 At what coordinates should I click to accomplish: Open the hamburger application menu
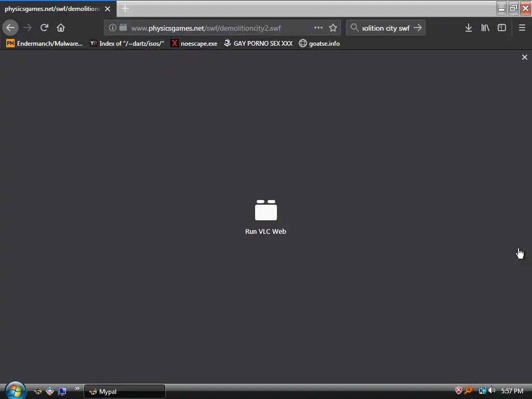pos(522,28)
